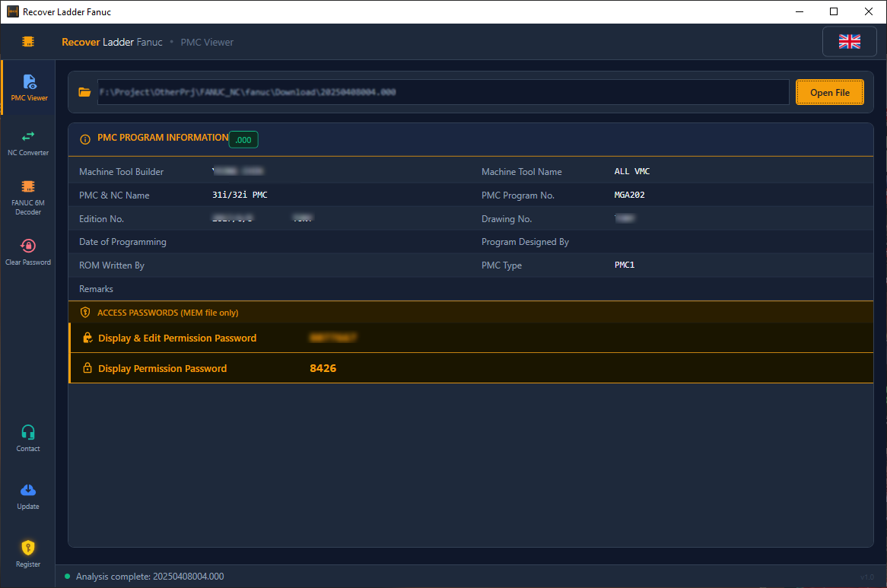Viewport: 887px width, 588px height.
Task: Click the 'MGA202' PMC program number
Action: pyautogui.click(x=630, y=195)
